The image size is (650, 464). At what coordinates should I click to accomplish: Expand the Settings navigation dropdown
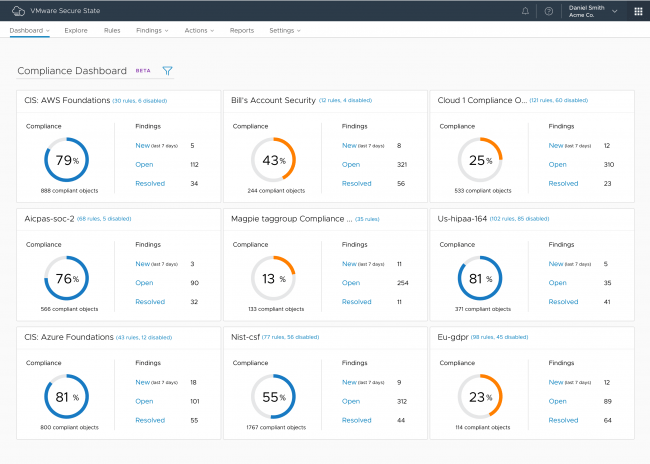point(285,30)
